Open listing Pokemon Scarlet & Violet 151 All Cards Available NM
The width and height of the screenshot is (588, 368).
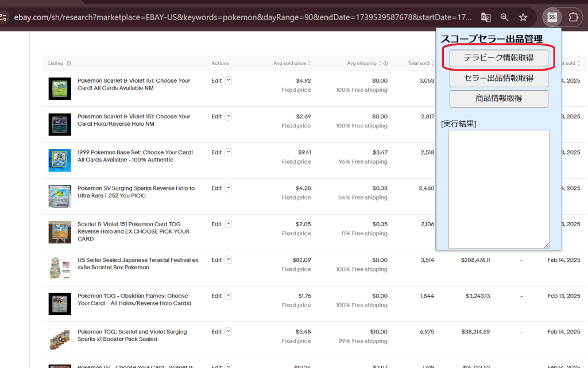coord(134,84)
